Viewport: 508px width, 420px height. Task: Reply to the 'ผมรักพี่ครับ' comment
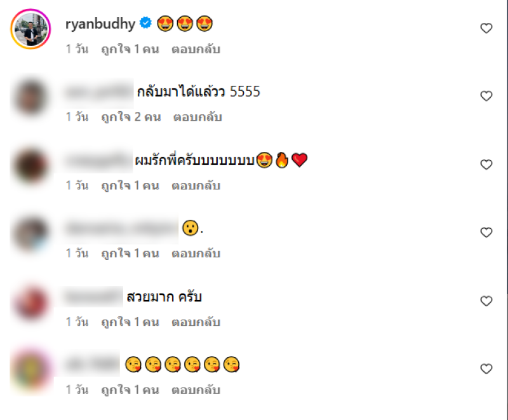[196, 186]
